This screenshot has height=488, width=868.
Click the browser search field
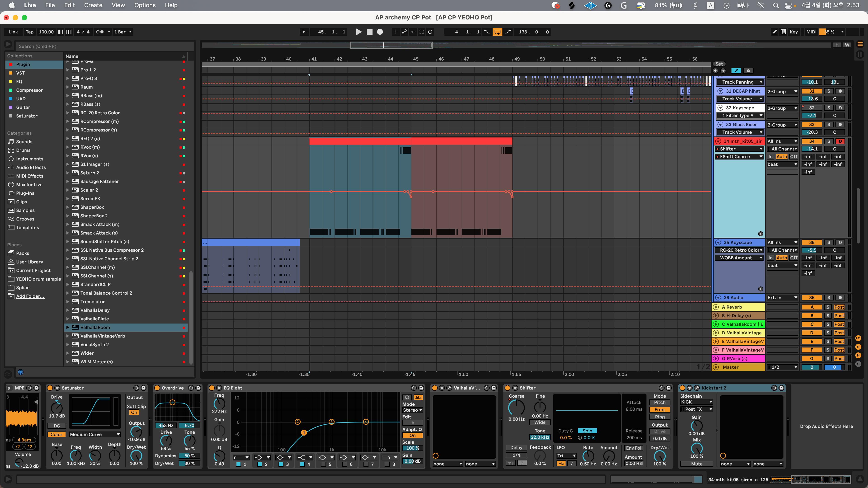[105, 47]
